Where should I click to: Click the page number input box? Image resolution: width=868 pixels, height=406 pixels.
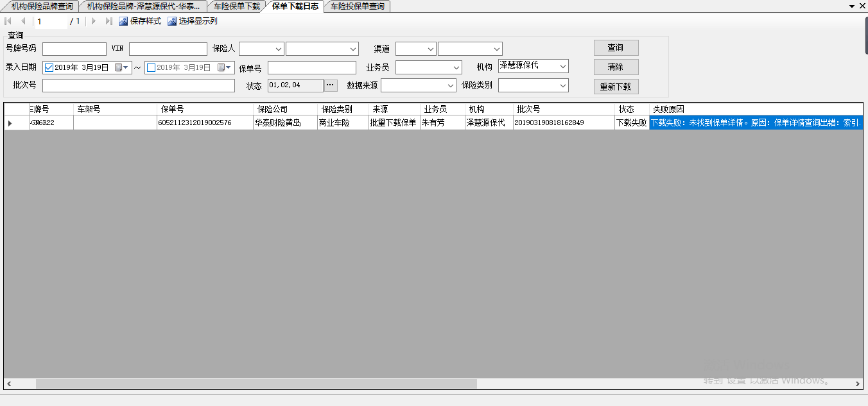51,21
